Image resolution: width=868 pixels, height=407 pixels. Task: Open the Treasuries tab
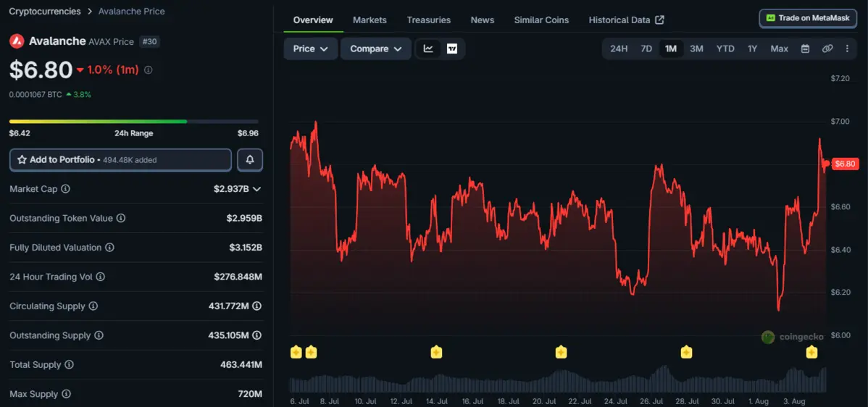(x=428, y=20)
